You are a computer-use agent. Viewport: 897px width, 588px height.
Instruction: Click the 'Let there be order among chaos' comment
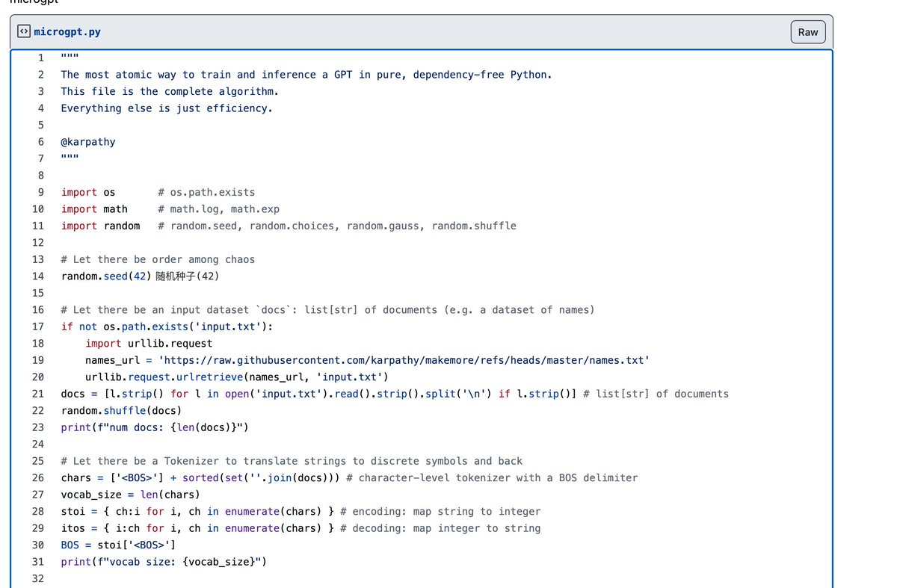point(158,259)
